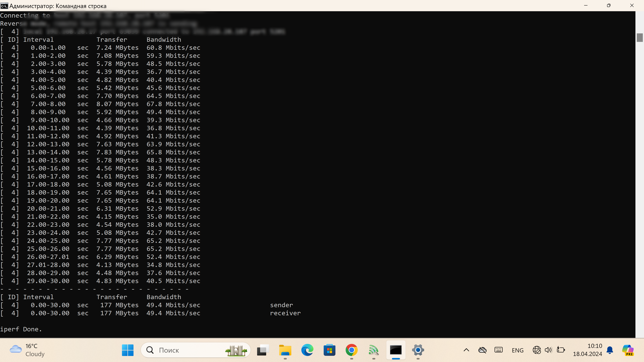This screenshot has height=362, width=644.
Task: Open volume speaker quick settings
Action: (x=548, y=350)
